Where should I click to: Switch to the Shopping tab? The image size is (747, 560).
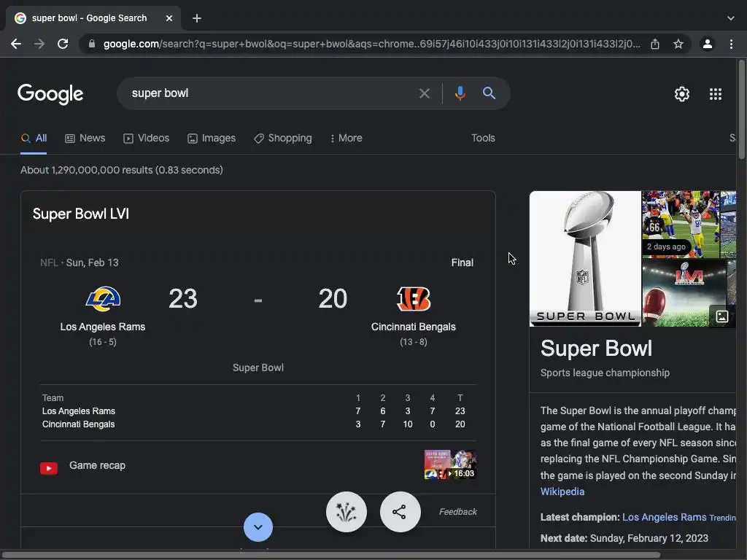[x=283, y=138]
